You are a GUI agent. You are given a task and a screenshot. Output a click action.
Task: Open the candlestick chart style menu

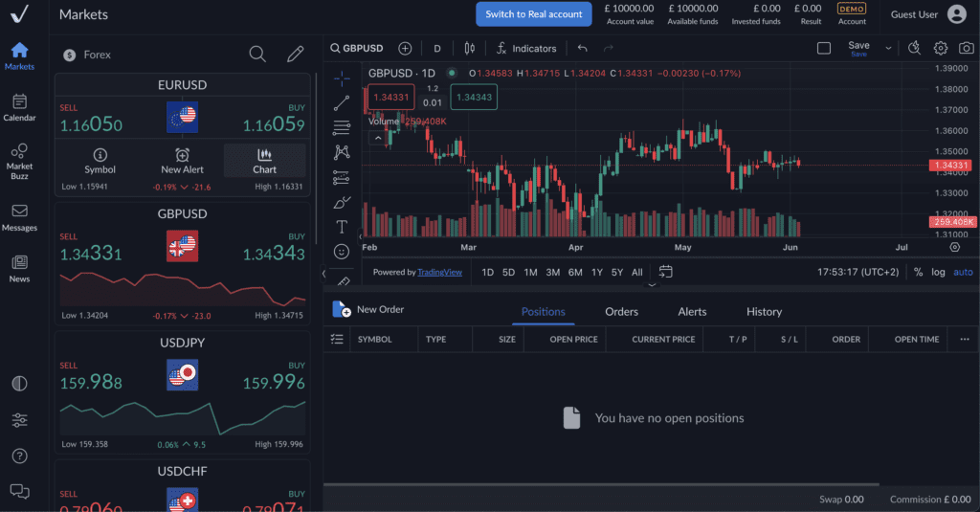point(469,48)
